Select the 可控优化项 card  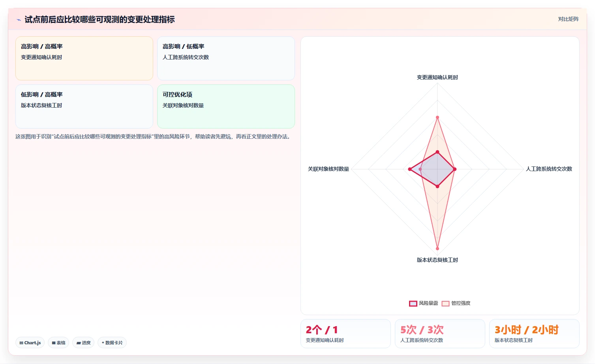pos(226,106)
